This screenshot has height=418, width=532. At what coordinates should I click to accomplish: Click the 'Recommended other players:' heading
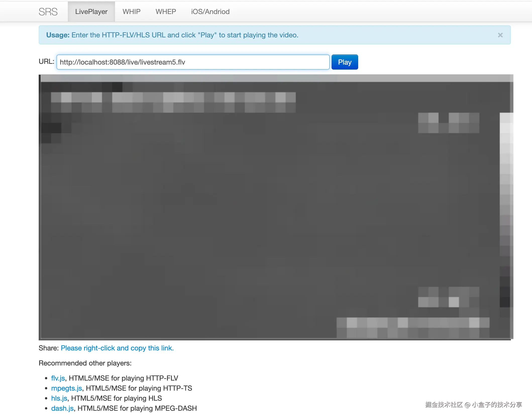85,363
